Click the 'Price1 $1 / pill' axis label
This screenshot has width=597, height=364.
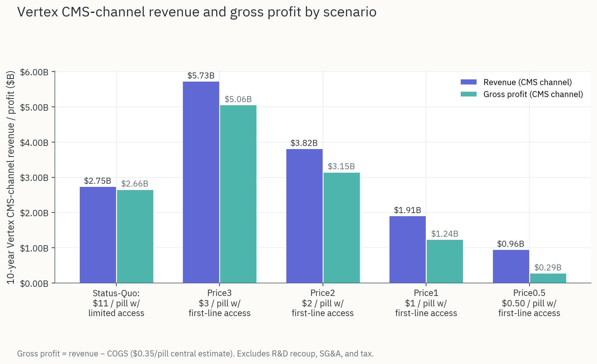[x=426, y=303]
